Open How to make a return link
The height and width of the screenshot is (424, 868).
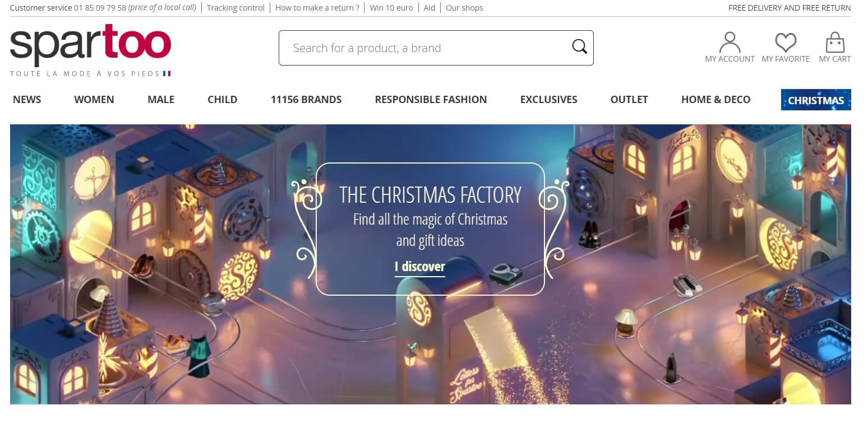click(x=317, y=8)
